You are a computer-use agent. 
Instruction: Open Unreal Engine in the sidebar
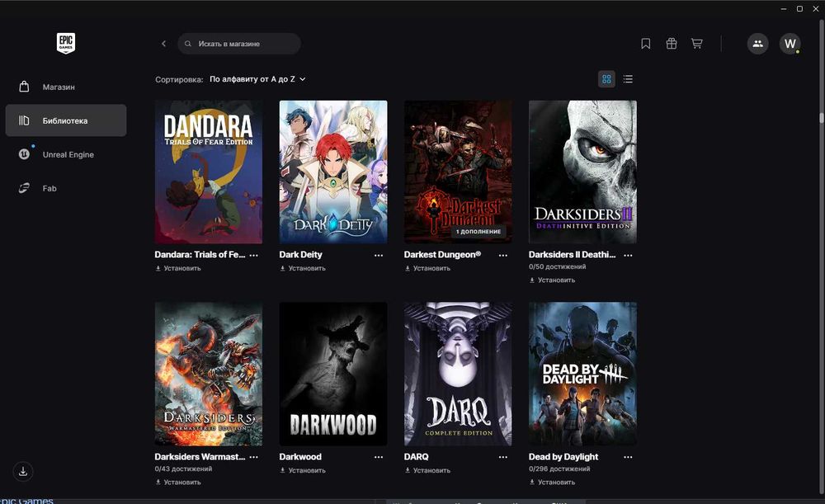click(66, 154)
